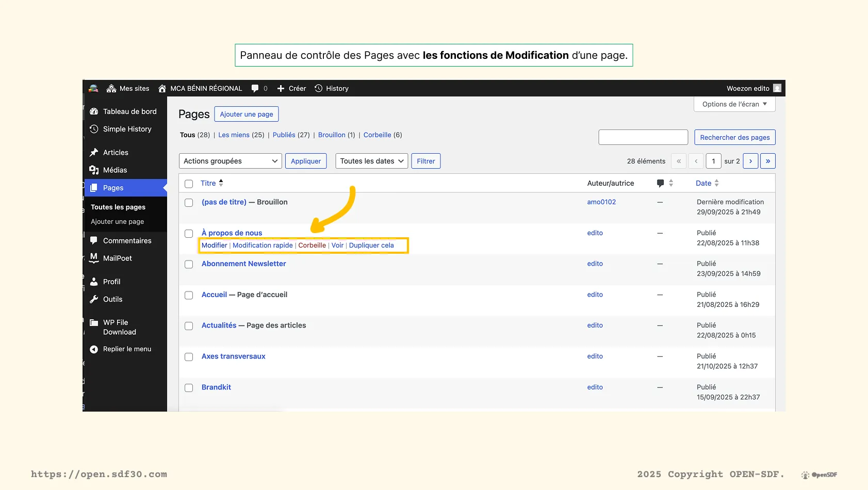Expand the Toutes les dates dropdown
Screen dimensions: 868x490
point(371,161)
